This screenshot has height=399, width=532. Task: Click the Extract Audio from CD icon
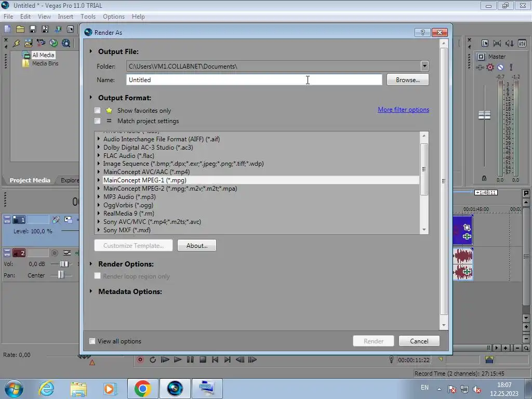(x=54, y=43)
